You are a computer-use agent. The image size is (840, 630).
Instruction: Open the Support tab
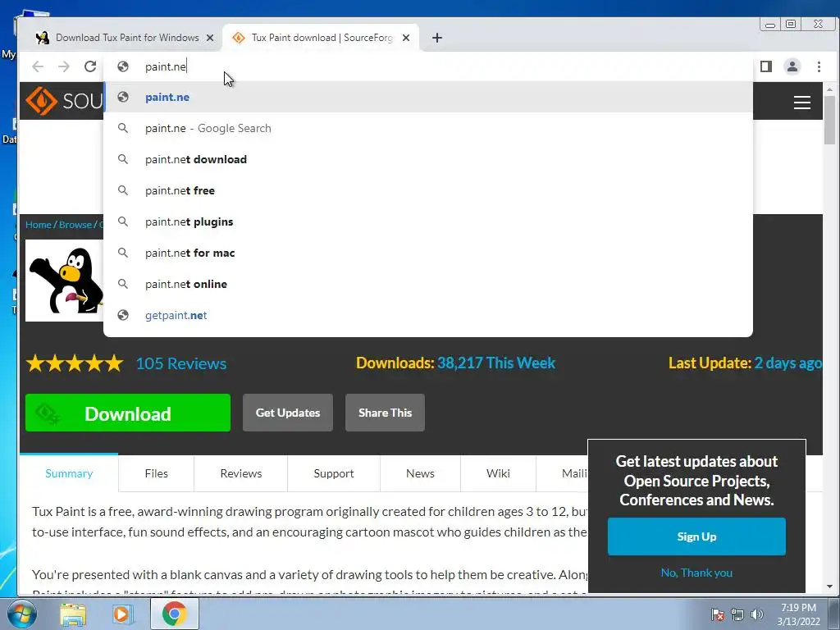tap(334, 473)
